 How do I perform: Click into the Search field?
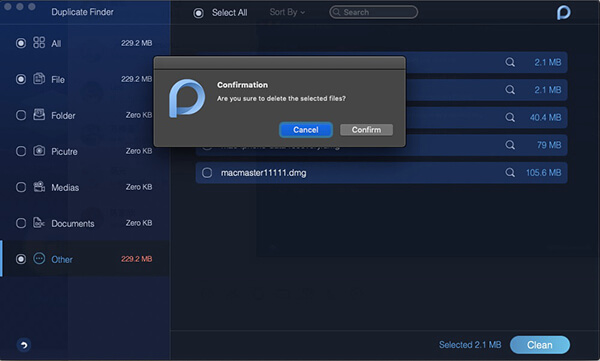click(373, 12)
